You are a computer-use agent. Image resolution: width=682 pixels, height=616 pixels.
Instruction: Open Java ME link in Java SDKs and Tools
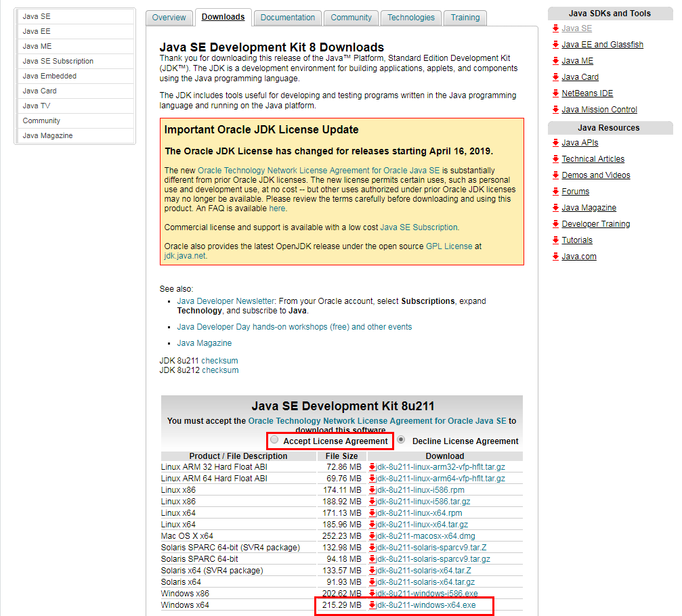577,61
